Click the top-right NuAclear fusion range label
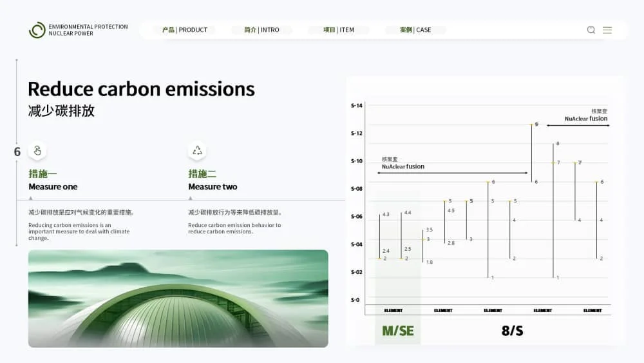The image size is (644, 363). pos(585,119)
